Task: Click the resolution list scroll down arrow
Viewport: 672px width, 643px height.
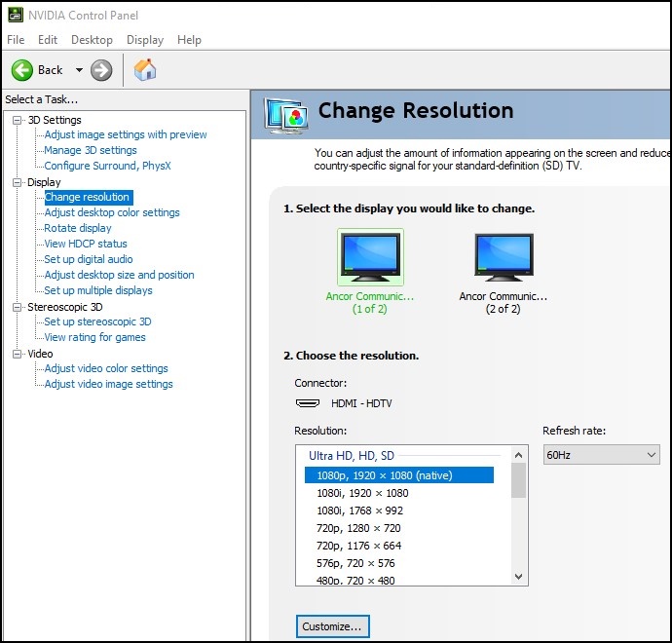Action: [518, 577]
